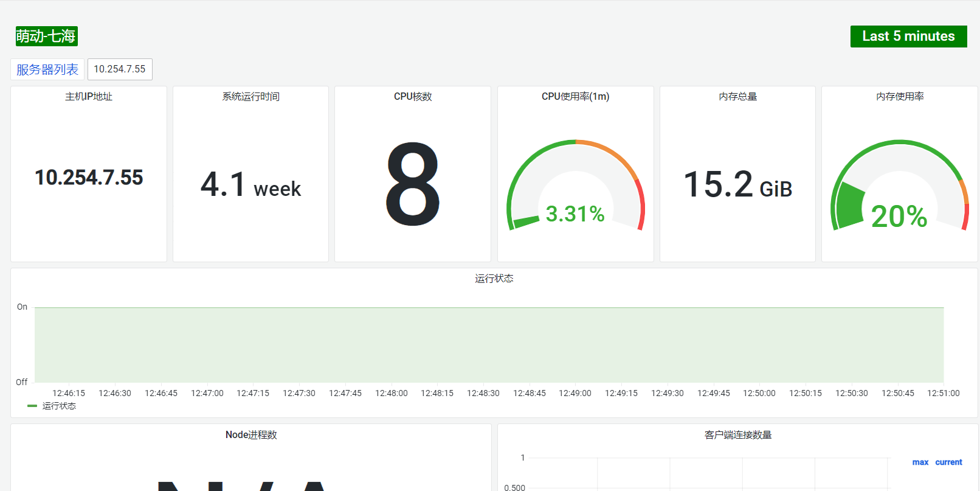This screenshot has width=980, height=491.
Task: Open the 10.254.7.55 server dropdown
Action: click(120, 69)
